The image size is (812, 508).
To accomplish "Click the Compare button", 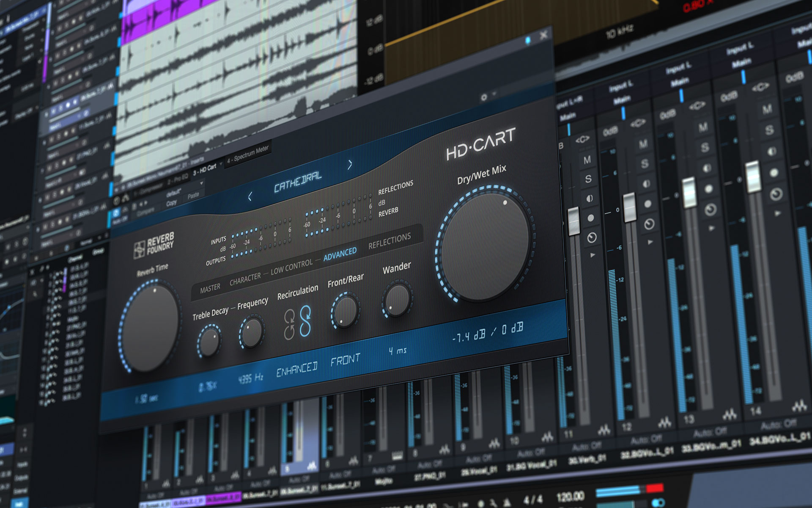I will (145, 212).
